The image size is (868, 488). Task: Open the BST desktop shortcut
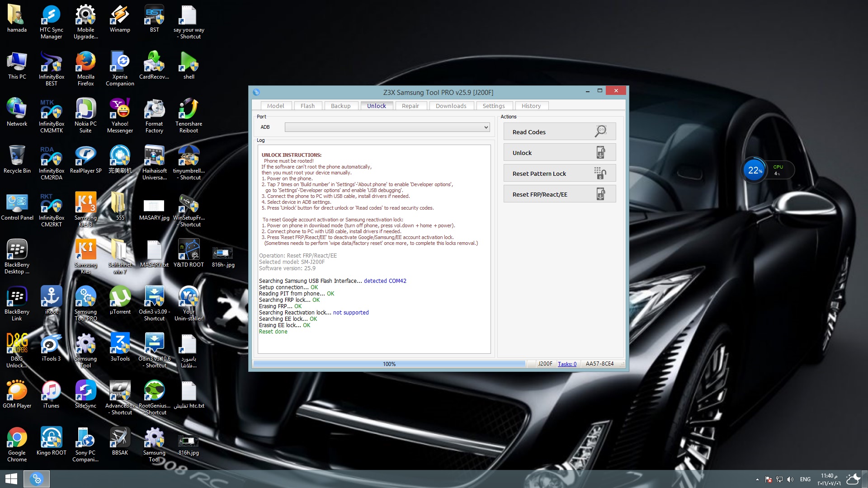[154, 19]
